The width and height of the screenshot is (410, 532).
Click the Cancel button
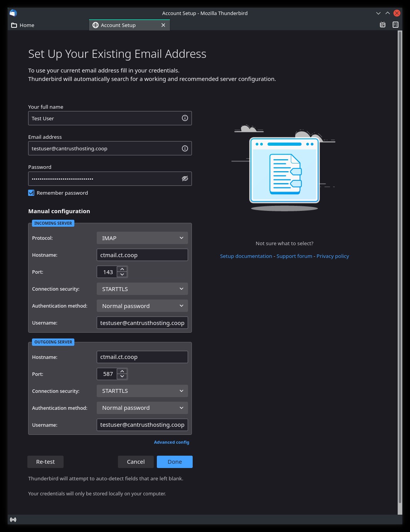(x=136, y=462)
